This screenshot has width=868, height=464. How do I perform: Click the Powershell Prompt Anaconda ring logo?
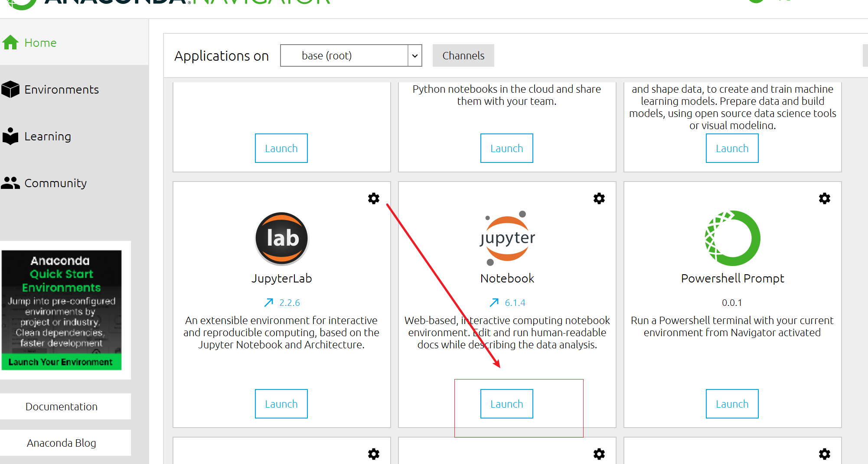click(x=732, y=238)
